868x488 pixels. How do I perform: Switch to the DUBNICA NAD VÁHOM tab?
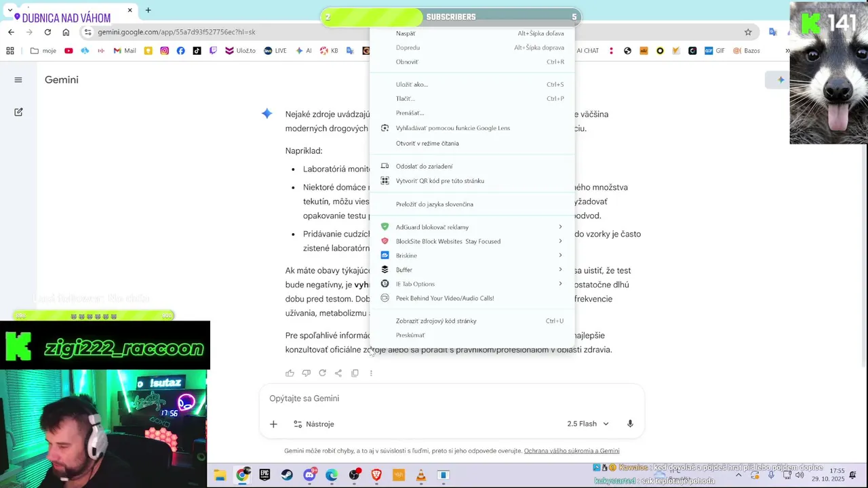(71, 13)
